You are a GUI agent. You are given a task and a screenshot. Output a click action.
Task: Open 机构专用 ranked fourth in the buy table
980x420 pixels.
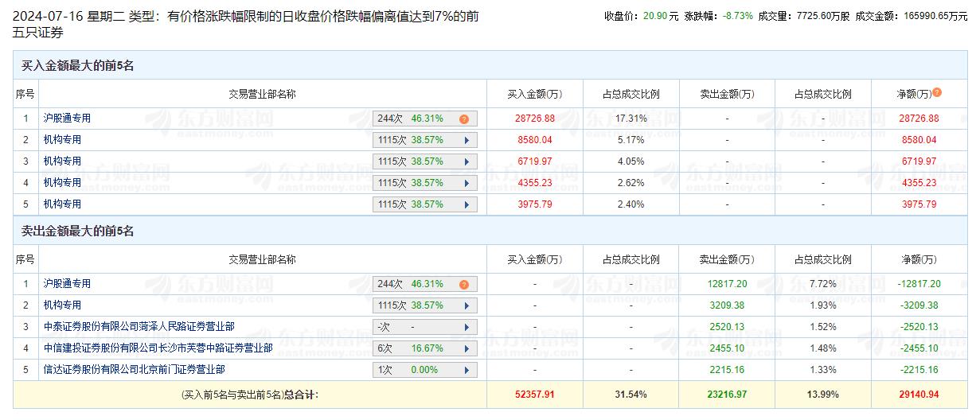point(62,182)
